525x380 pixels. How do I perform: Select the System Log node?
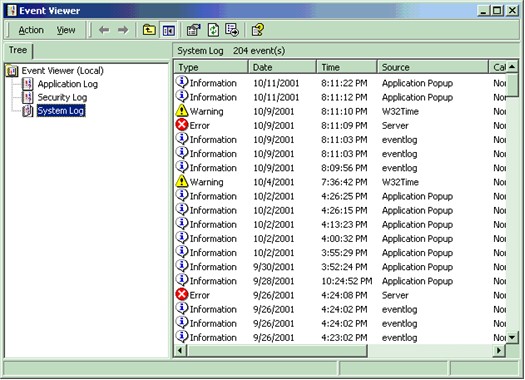click(61, 111)
